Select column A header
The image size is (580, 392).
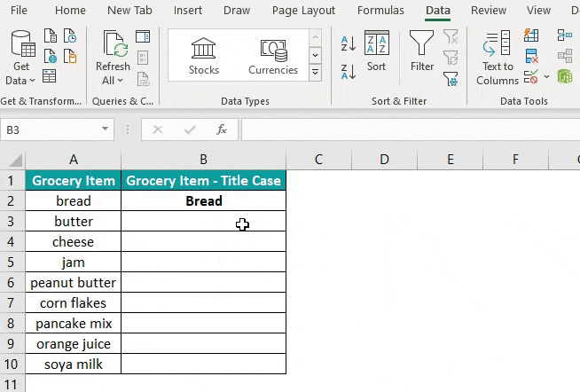pyautogui.click(x=74, y=160)
